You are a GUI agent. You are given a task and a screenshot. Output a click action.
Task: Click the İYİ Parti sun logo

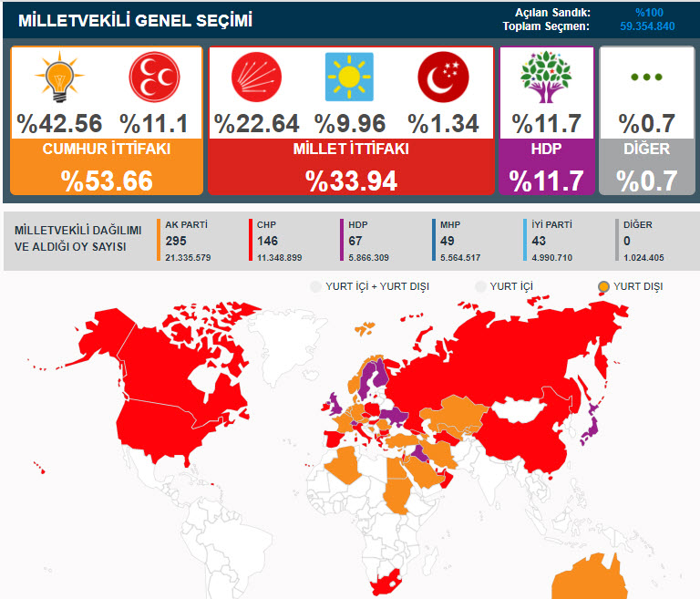[349, 77]
